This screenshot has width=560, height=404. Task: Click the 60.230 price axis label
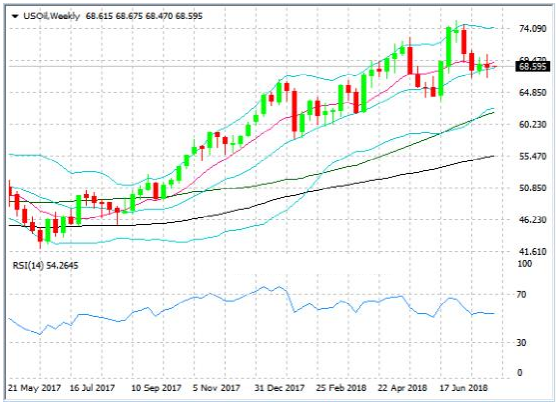532,124
